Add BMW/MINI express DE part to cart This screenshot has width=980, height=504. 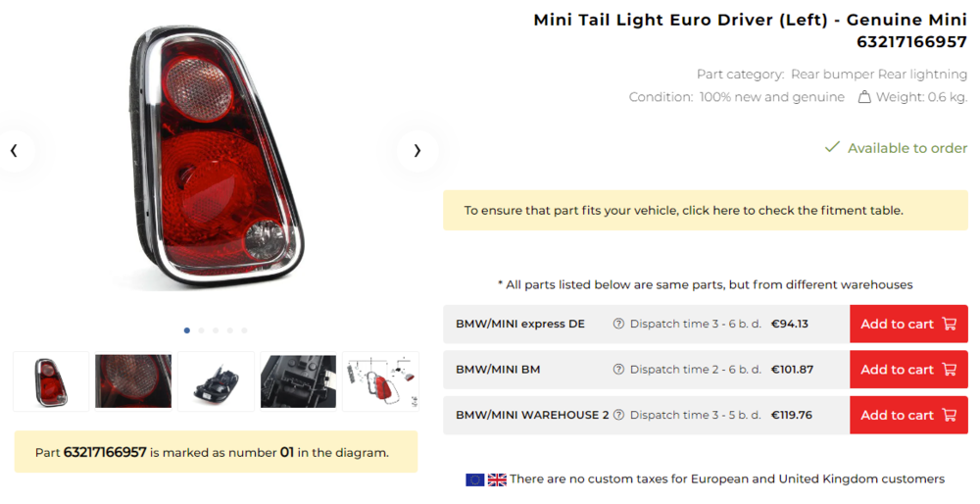(x=907, y=325)
